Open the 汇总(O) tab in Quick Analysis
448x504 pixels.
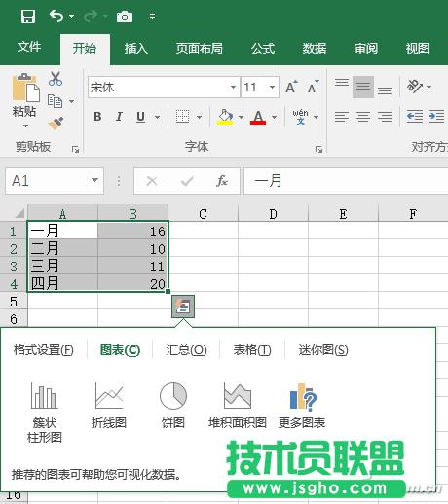click(x=186, y=350)
